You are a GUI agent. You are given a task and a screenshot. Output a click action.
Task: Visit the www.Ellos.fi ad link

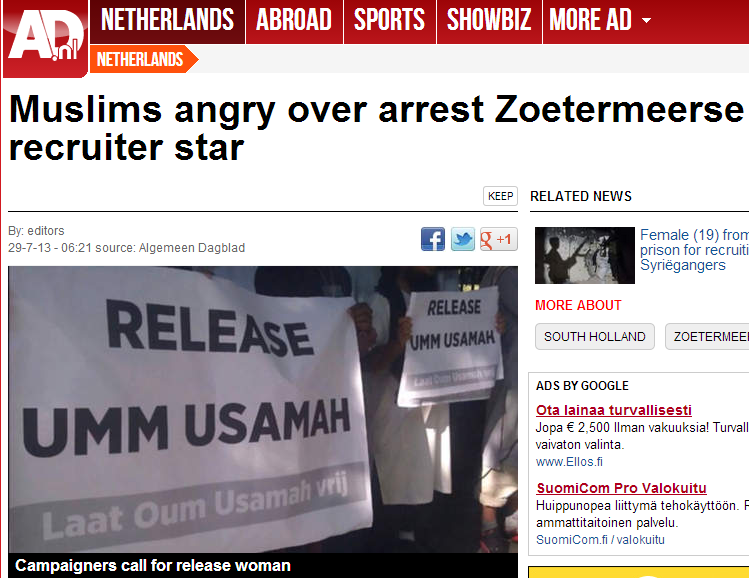click(569, 462)
